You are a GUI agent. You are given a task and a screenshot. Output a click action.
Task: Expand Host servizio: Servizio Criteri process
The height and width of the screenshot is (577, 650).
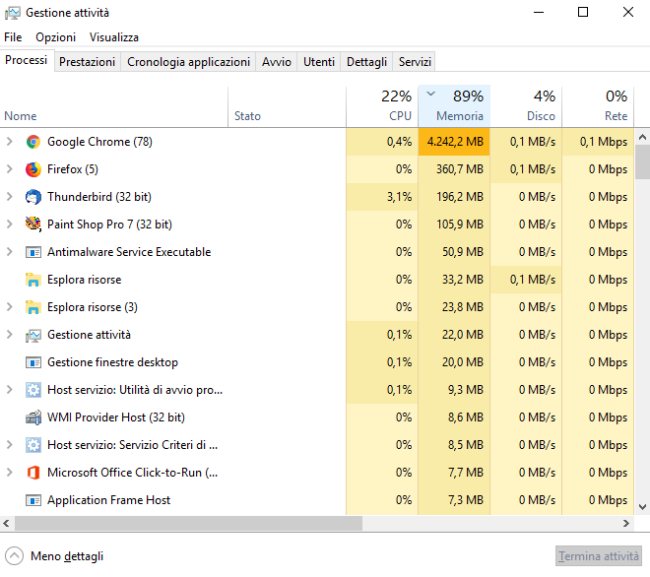pos(9,445)
